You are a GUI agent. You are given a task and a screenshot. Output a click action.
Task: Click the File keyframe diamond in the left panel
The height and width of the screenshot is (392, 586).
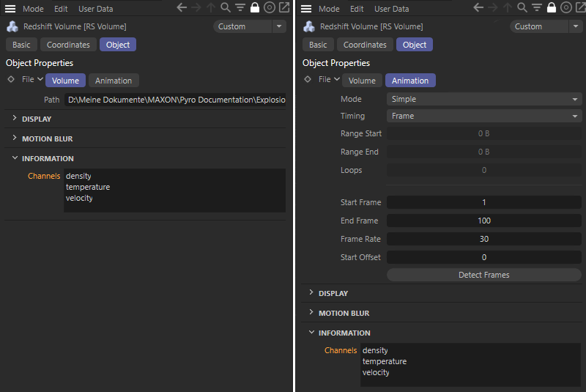(x=11, y=80)
